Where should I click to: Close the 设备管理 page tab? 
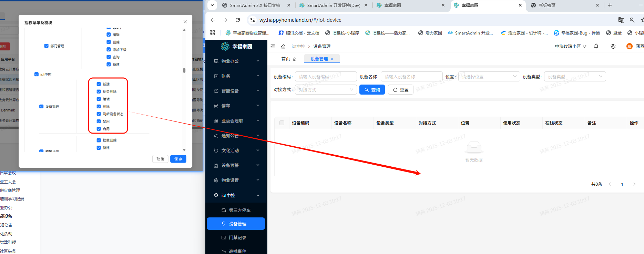(332, 59)
